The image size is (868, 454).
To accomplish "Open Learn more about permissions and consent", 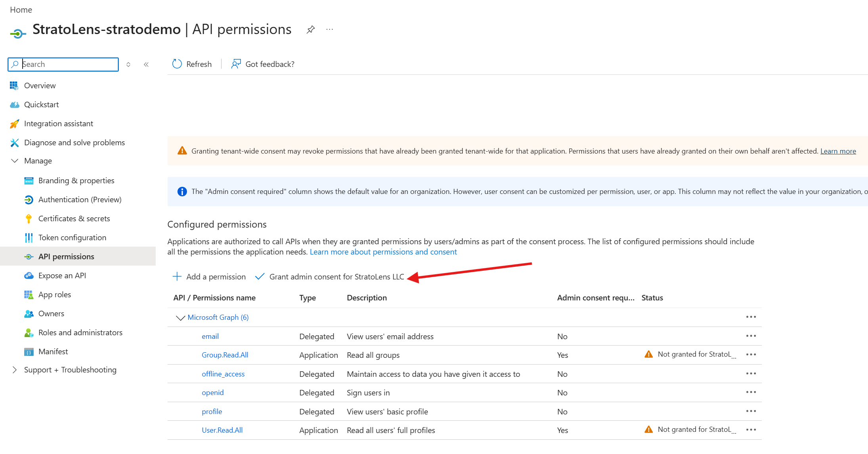I will pos(383,252).
